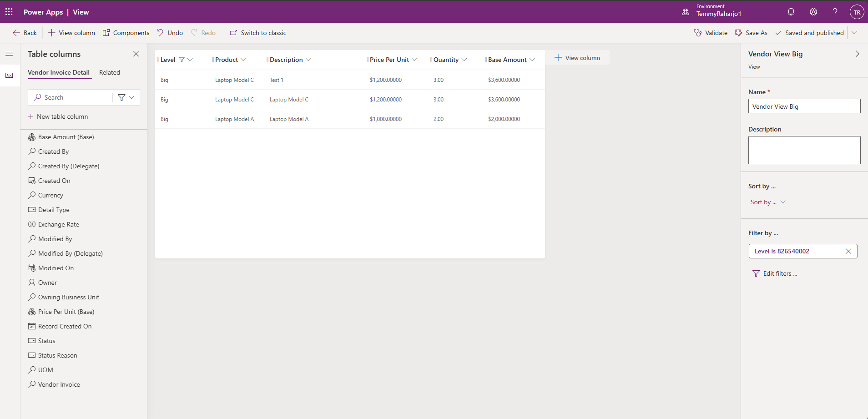
Task: Collapse the Vendor View Big properties pane
Action: (857, 54)
